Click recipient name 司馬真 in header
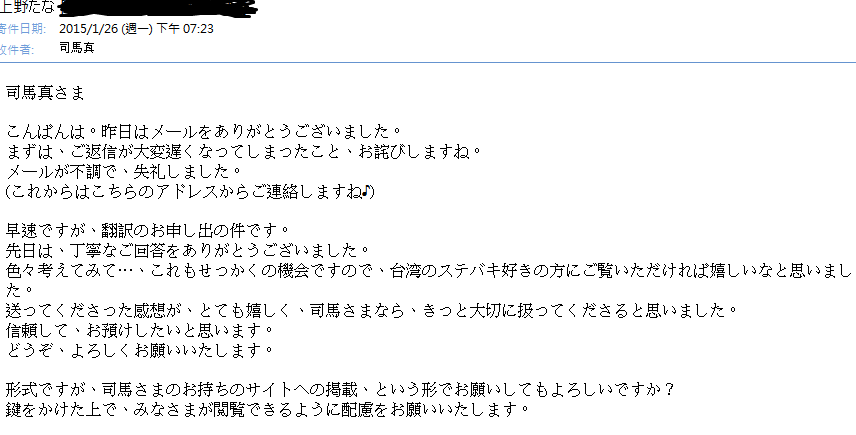856x435 pixels. point(76,48)
